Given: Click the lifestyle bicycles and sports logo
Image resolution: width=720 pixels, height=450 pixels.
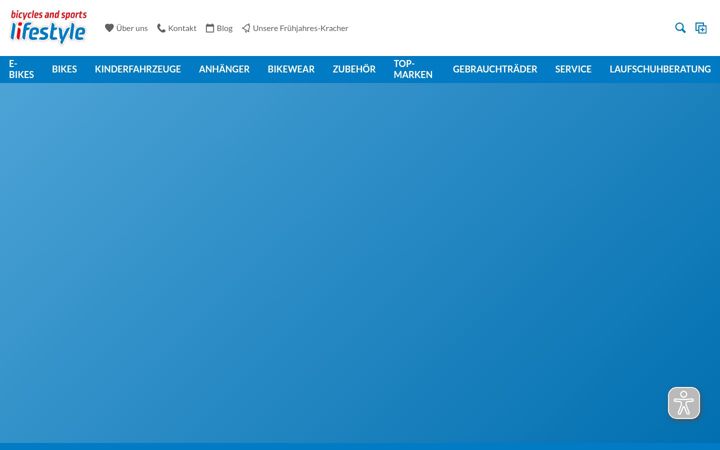Looking at the screenshot, I should click(48, 27).
